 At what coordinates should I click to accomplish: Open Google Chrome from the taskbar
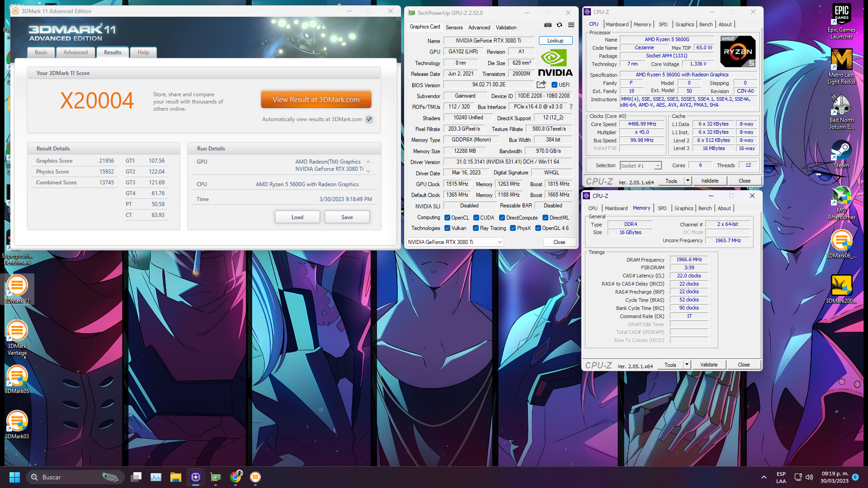click(x=236, y=477)
